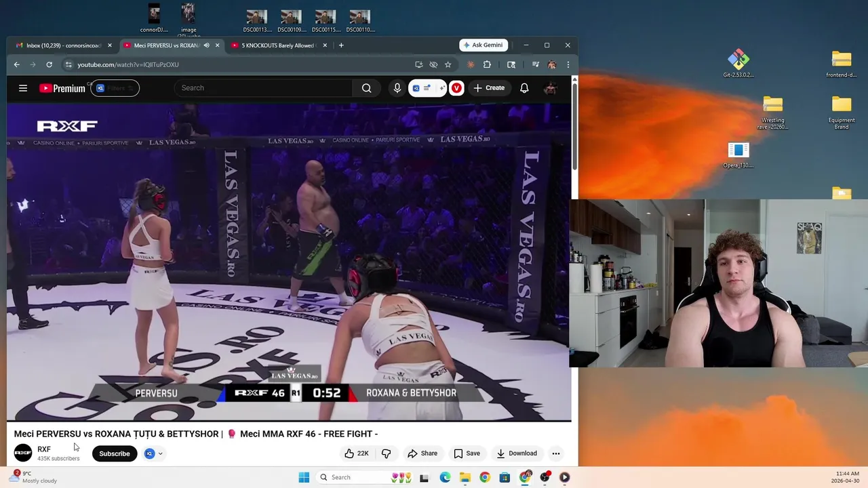Toggle the Filters pill next to the YouTube logo
The image size is (868, 488).
(x=115, y=88)
